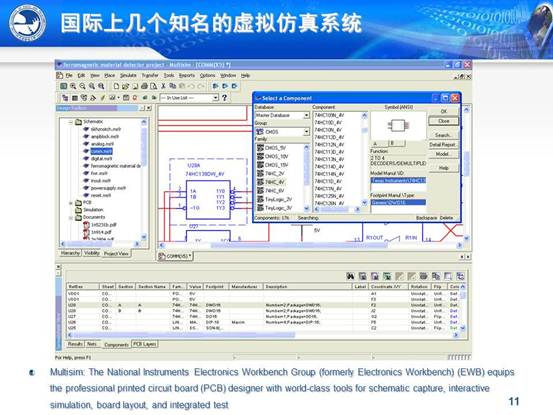
Task: Click the Cut scissors icon
Action: tap(163, 86)
